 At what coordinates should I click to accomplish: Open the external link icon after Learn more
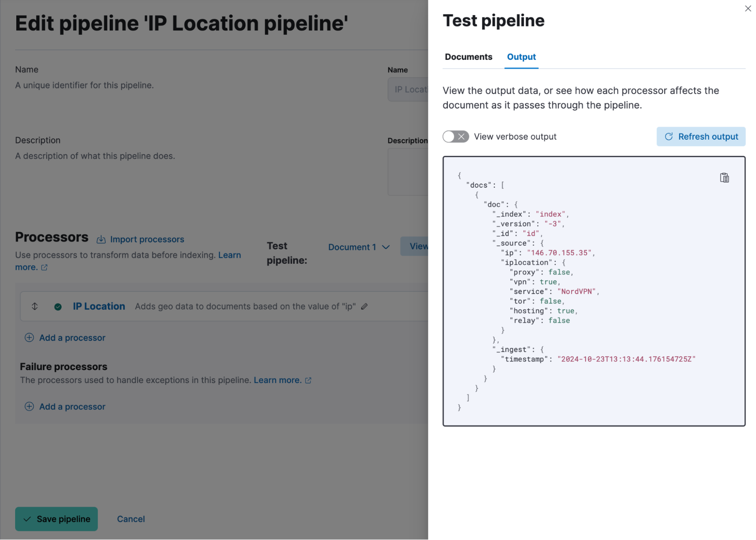pyautogui.click(x=44, y=267)
